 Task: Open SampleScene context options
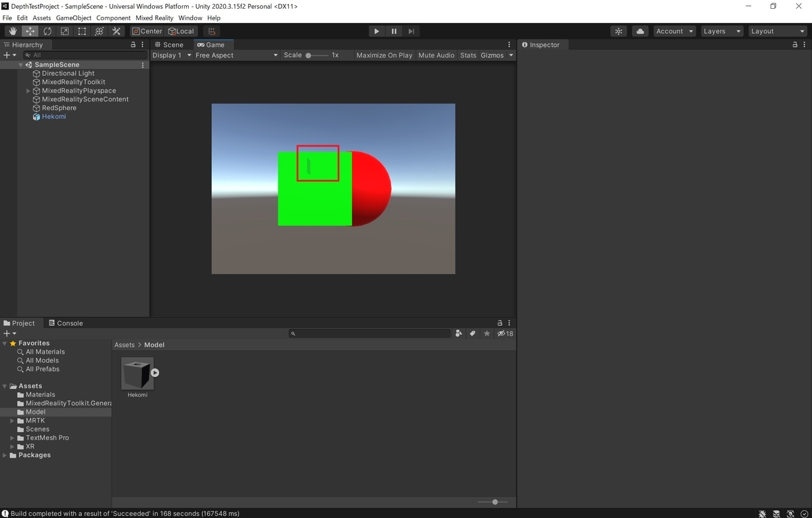pyautogui.click(x=143, y=65)
